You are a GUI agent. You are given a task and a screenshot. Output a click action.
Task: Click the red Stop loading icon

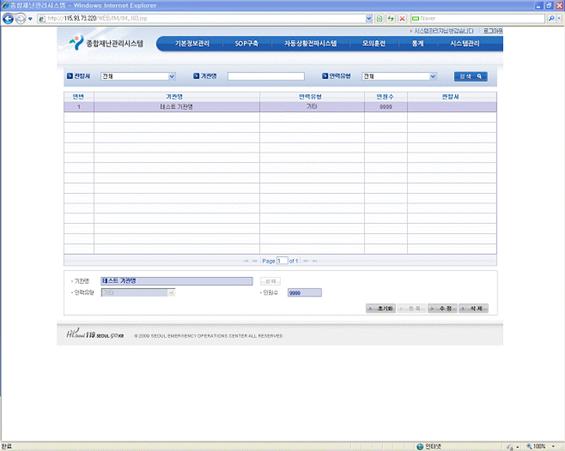tap(402, 18)
